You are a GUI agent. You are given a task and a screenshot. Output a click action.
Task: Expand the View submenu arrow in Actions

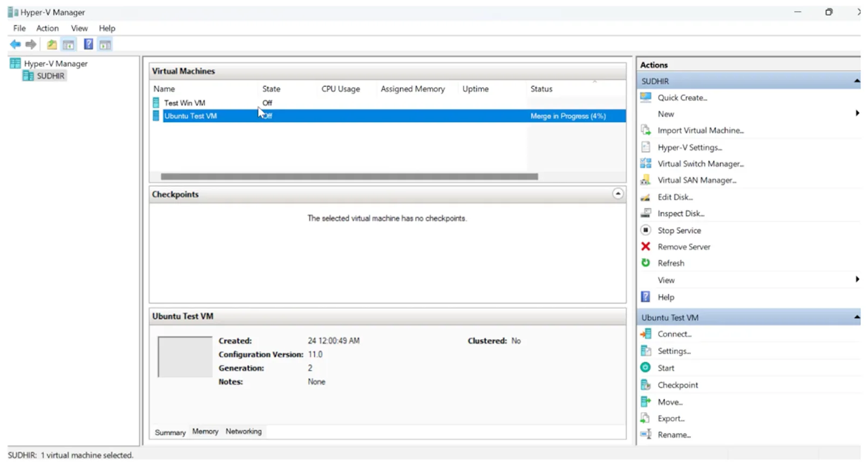pos(857,279)
